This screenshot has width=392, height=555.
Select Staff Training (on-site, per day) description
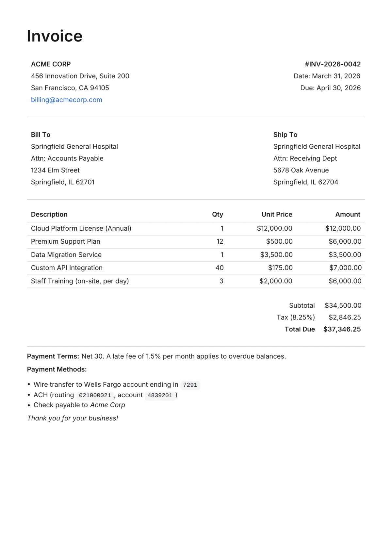coord(80,281)
